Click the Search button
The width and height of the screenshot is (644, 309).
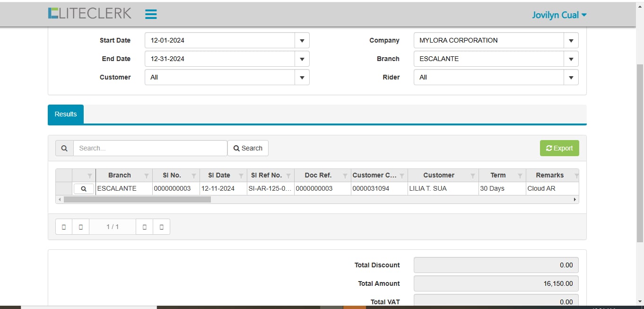coord(248,149)
